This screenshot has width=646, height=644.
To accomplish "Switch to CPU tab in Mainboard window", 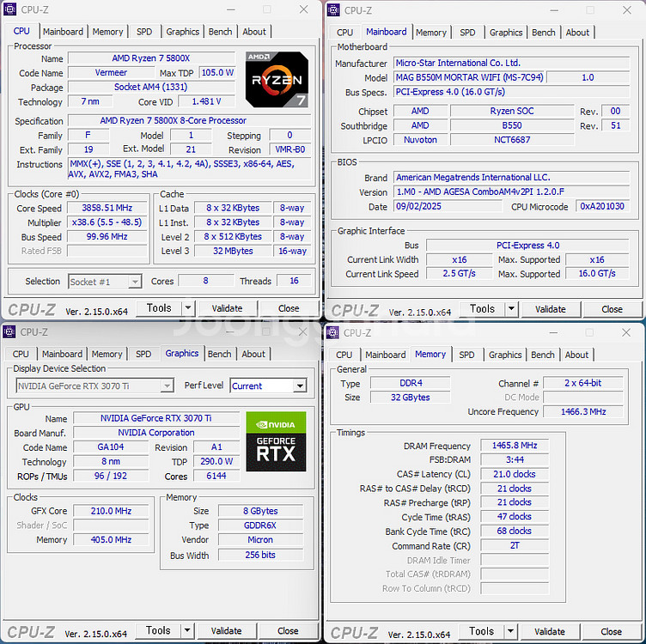I will [344, 33].
